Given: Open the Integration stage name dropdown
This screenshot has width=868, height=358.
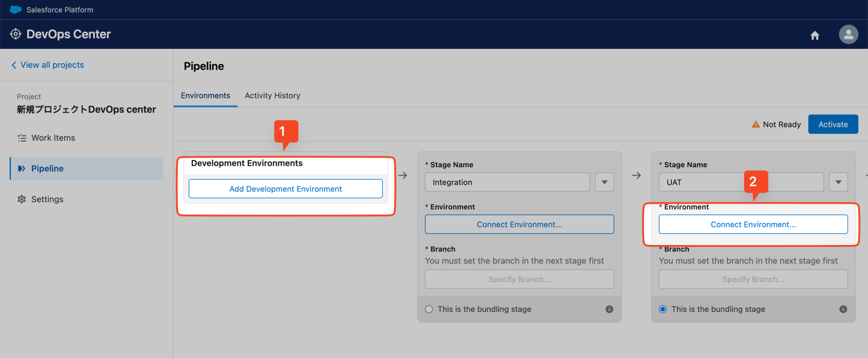Looking at the screenshot, I should [x=604, y=182].
